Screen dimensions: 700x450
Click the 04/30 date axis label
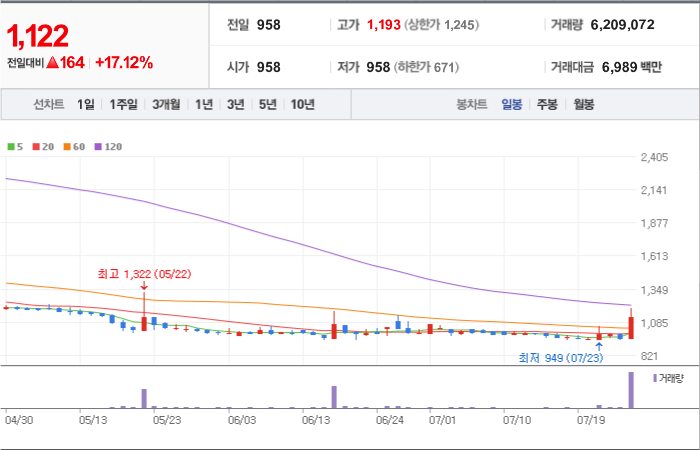pyautogui.click(x=18, y=421)
